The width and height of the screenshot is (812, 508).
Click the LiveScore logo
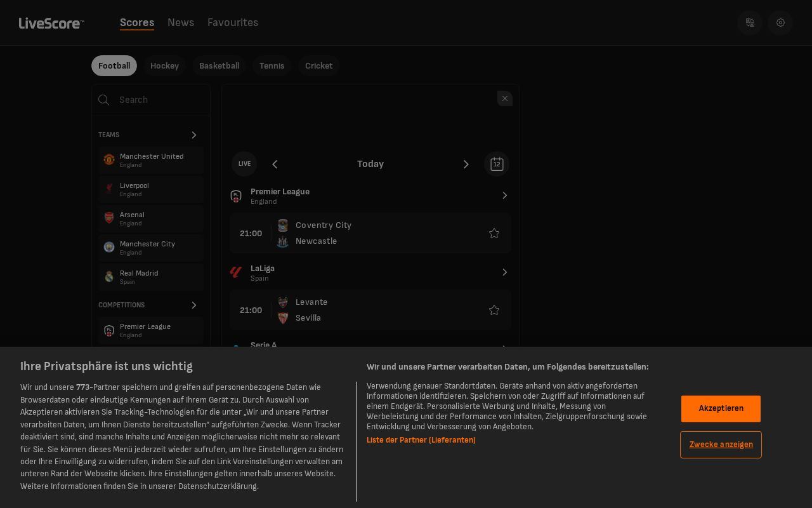click(x=51, y=23)
